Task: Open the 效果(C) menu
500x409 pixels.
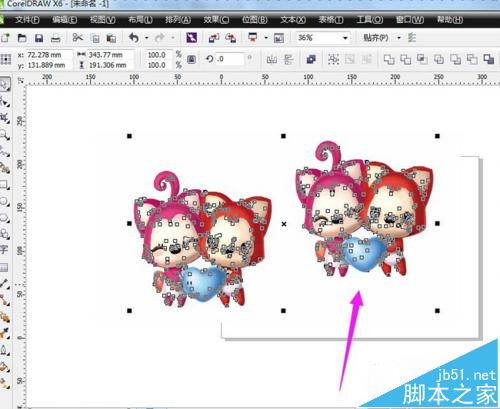Action: 216,20
